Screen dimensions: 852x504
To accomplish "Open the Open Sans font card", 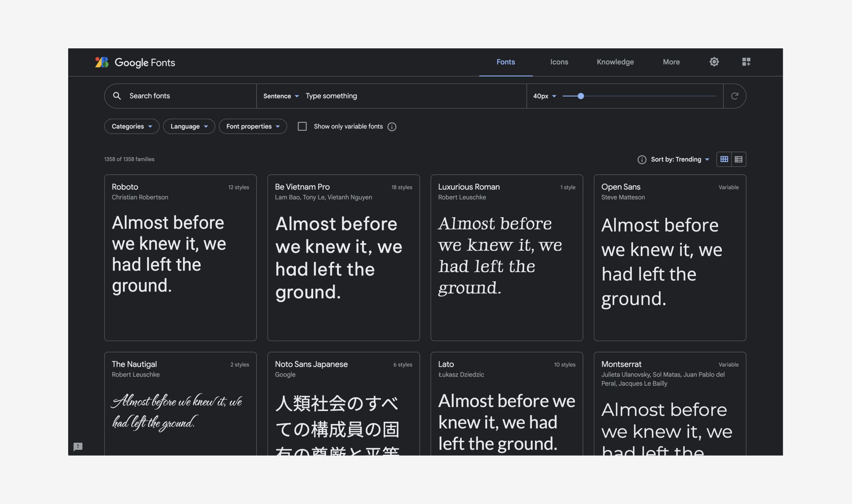I will [670, 258].
